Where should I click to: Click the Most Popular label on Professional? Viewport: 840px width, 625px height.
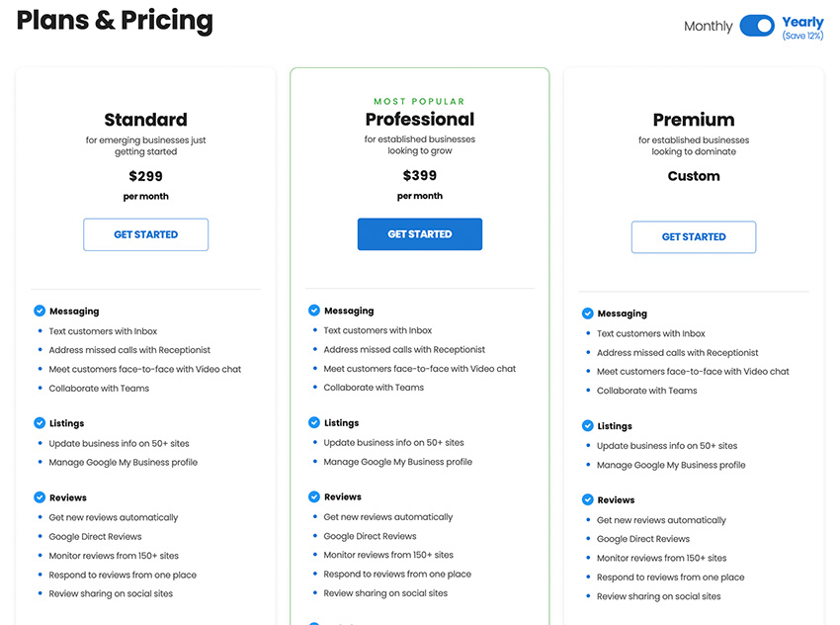[419, 101]
